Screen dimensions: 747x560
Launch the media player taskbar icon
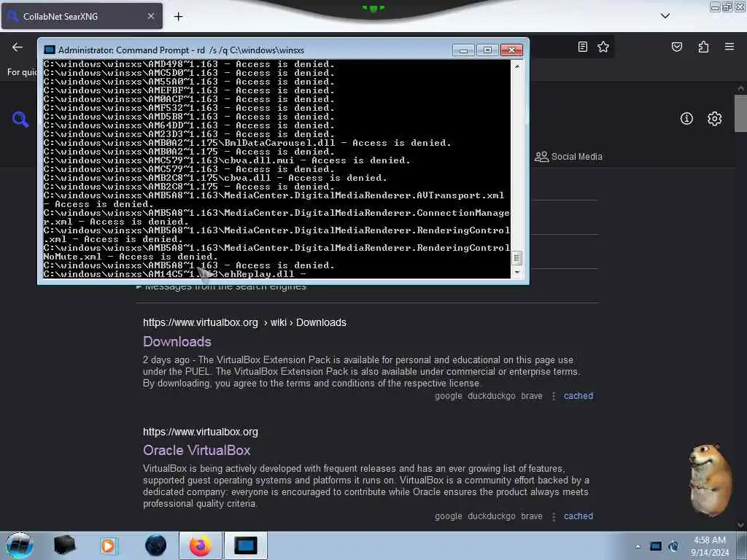pos(108,545)
